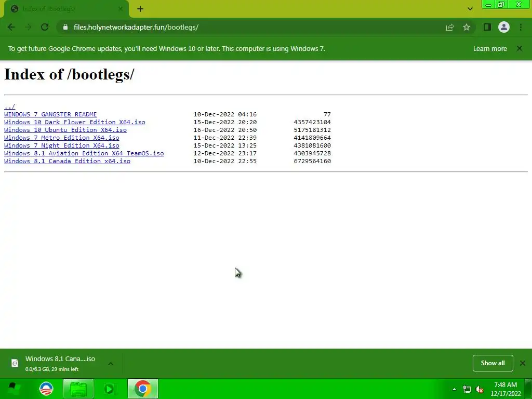Download Windows 10 Ubuntu Edition ISO

tap(65, 130)
